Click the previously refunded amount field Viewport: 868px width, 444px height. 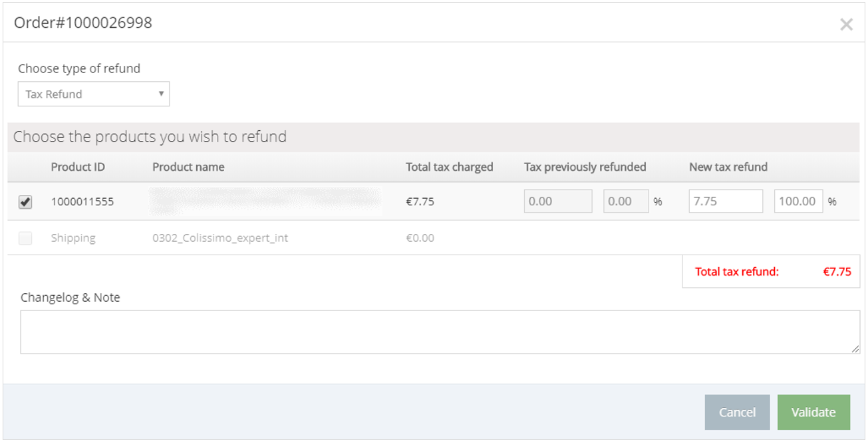click(x=557, y=201)
